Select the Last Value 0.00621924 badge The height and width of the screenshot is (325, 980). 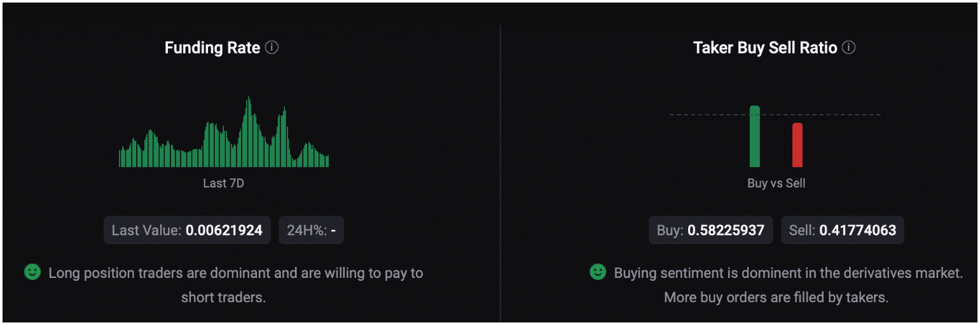187,230
